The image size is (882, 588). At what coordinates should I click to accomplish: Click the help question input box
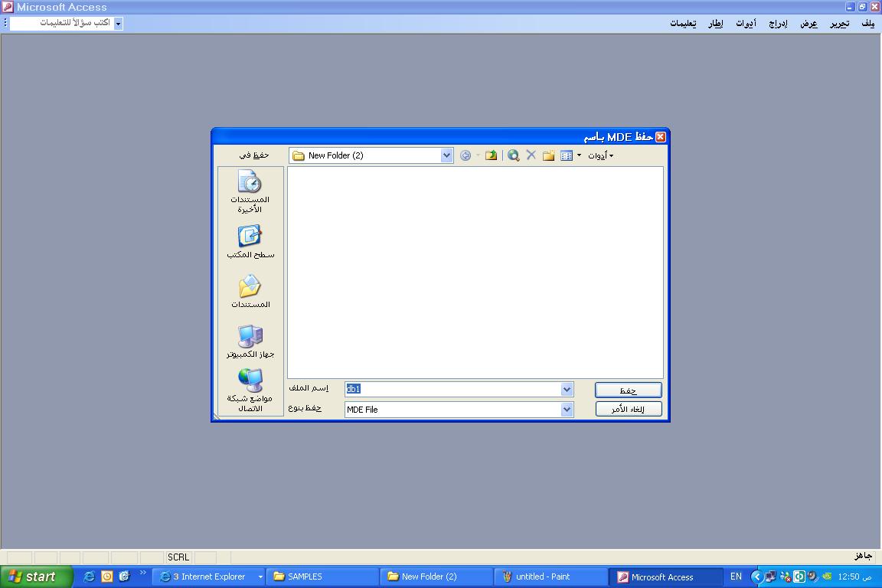(x=62, y=23)
